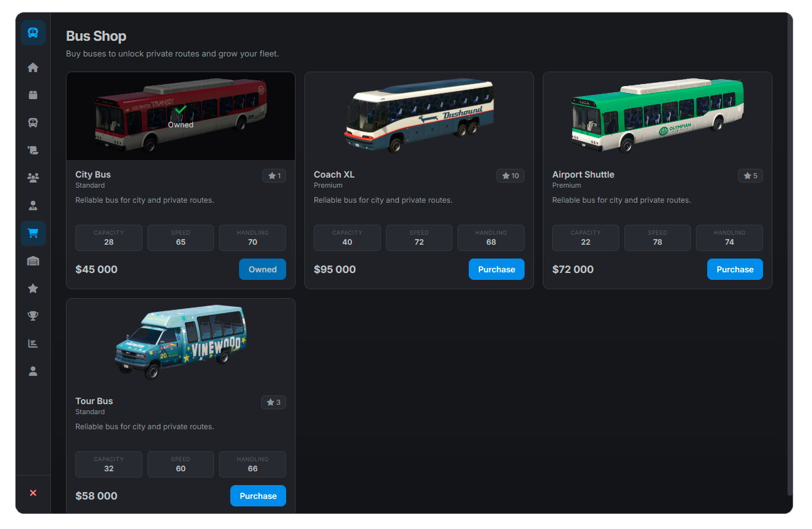Open the garage warehouse icon in sidebar
The image size is (812, 529).
33,261
